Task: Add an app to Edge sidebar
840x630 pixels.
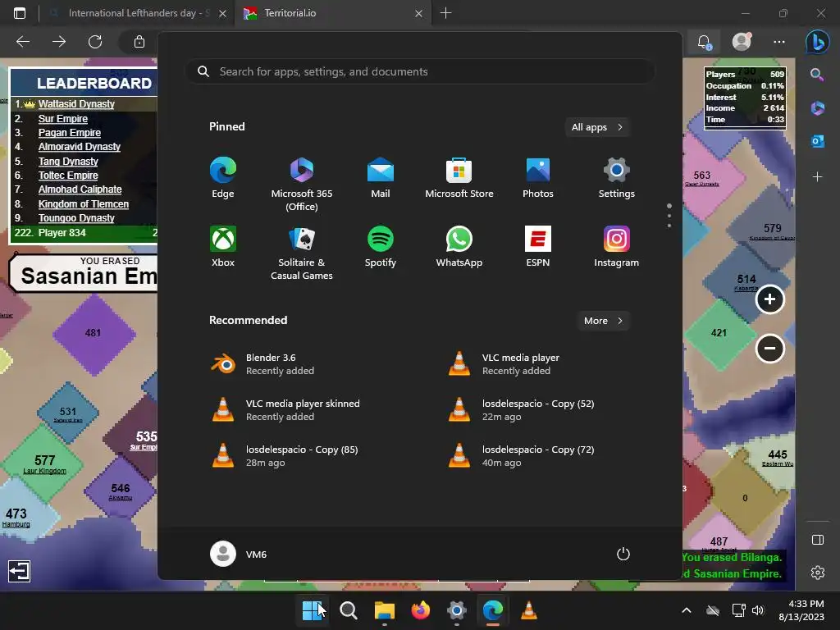Action: point(818,177)
